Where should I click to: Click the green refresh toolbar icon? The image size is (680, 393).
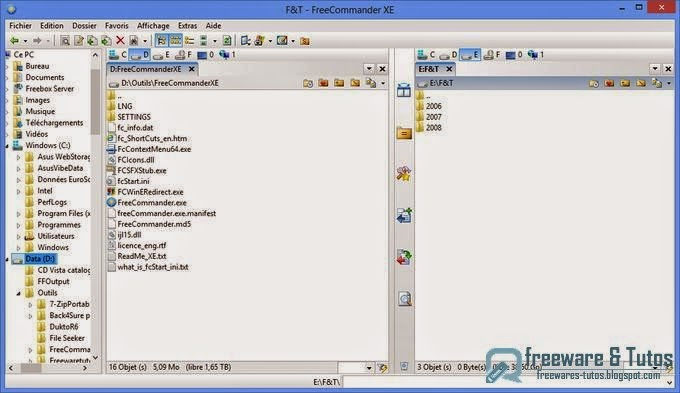[x=226, y=41]
